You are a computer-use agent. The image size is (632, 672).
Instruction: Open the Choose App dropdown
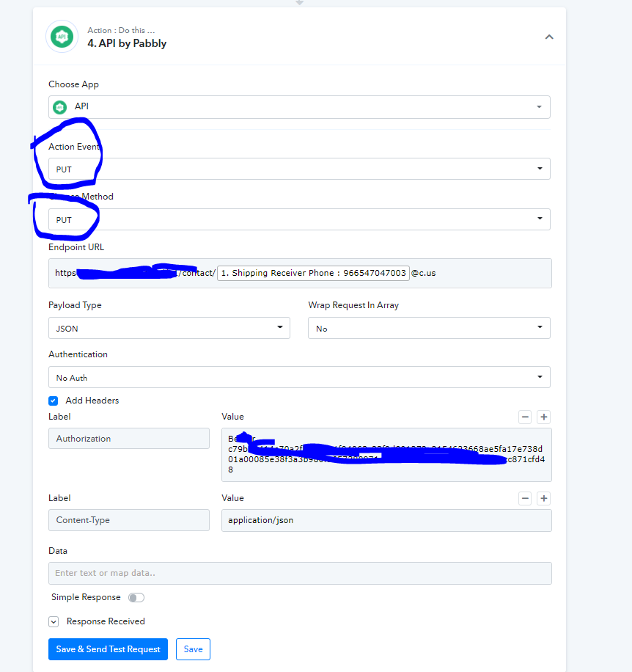(299, 106)
